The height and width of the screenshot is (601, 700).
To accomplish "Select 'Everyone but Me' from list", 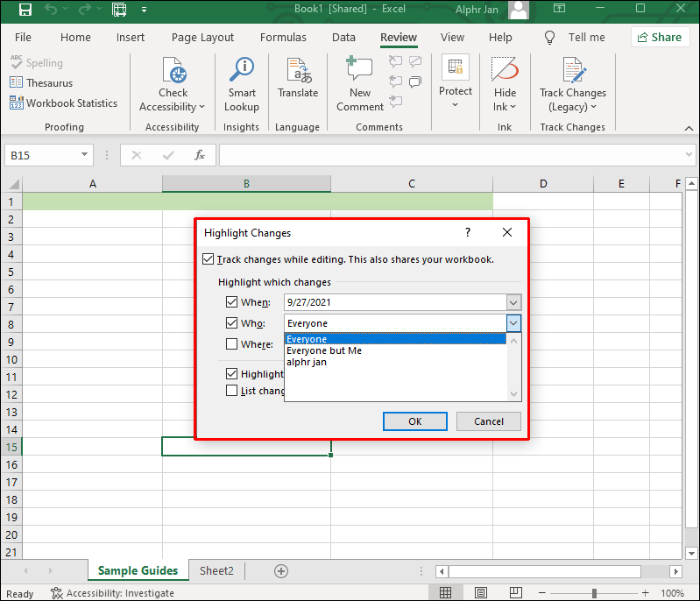I will (324, 350).
